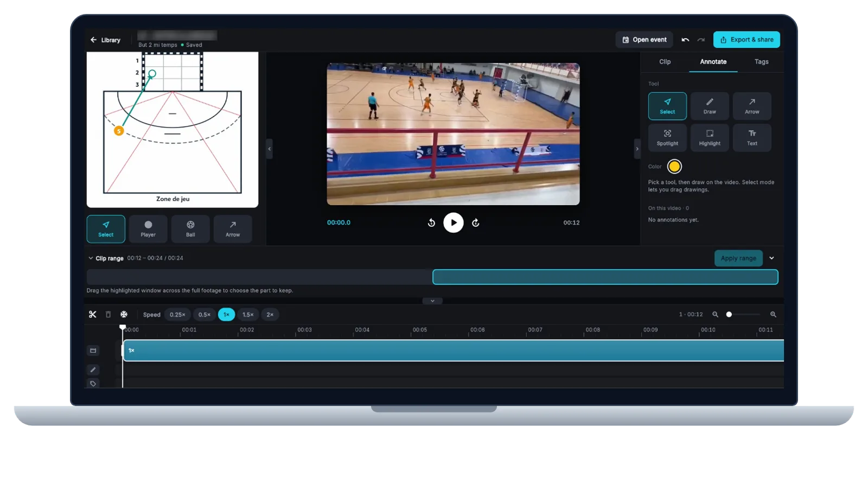Open the dropdown next to Apply range
Screen dimensions: 868x490
click(771, 258)
